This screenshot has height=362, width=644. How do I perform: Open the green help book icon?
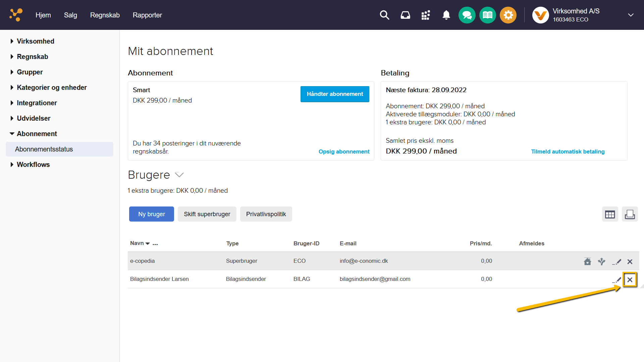point(487,15)
